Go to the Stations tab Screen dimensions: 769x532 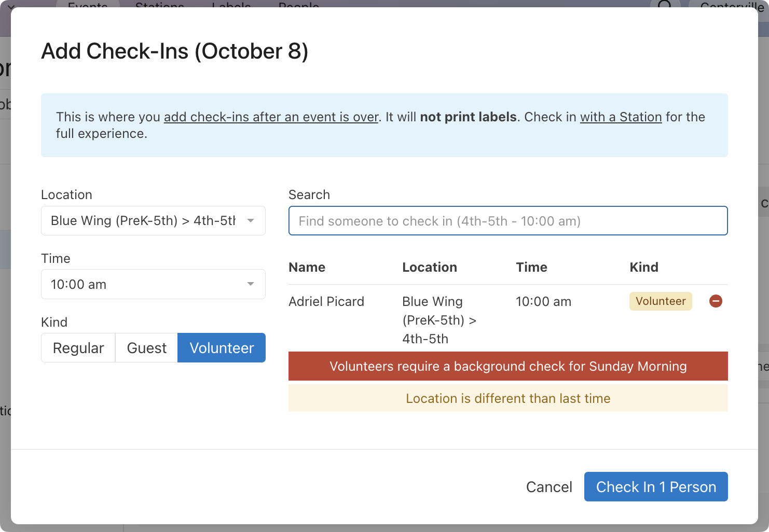(159, 5)
